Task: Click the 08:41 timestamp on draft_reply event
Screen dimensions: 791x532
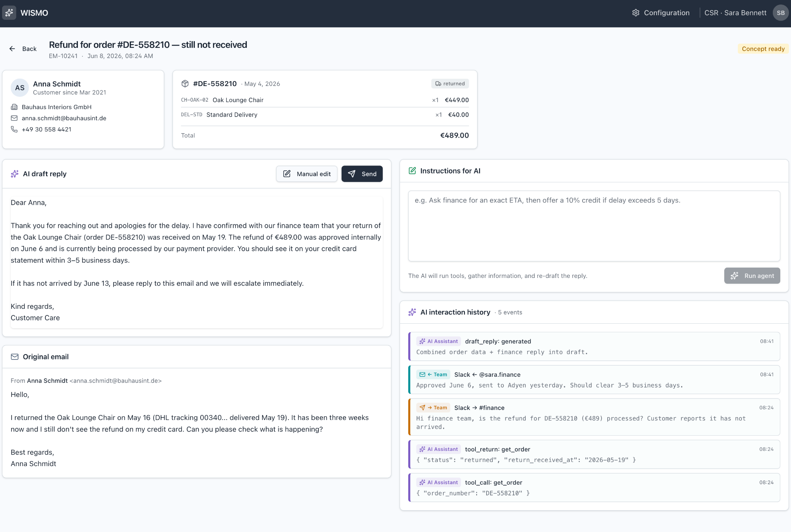Action: (x=767, y=341)
